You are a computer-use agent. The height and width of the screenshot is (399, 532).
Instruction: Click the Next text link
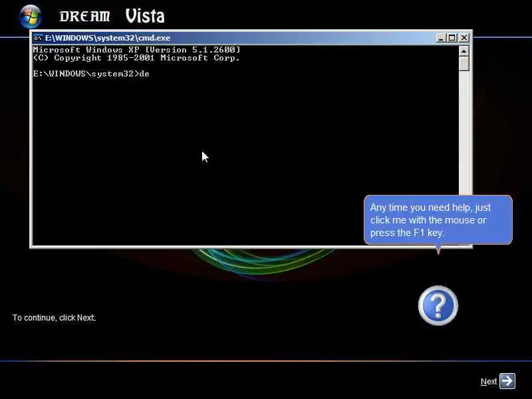point(489,382)
